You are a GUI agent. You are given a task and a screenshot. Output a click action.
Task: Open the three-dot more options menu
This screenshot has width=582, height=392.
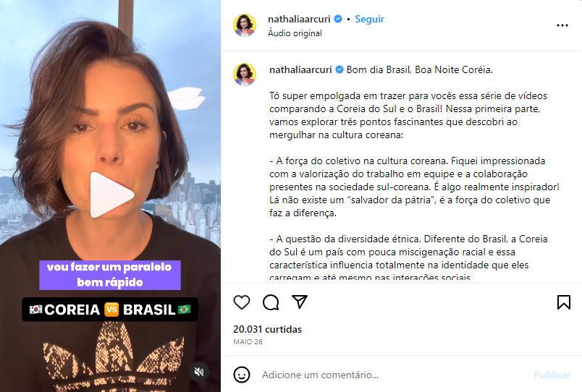tap(562, 25)
